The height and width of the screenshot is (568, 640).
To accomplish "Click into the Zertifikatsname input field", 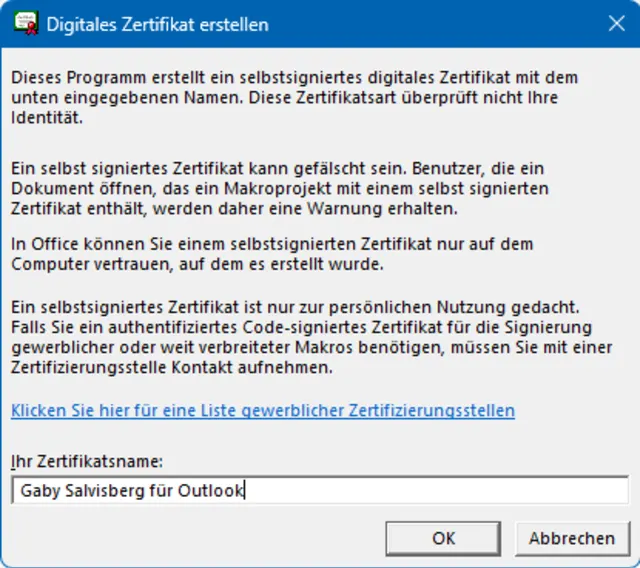I will point(430,490).
